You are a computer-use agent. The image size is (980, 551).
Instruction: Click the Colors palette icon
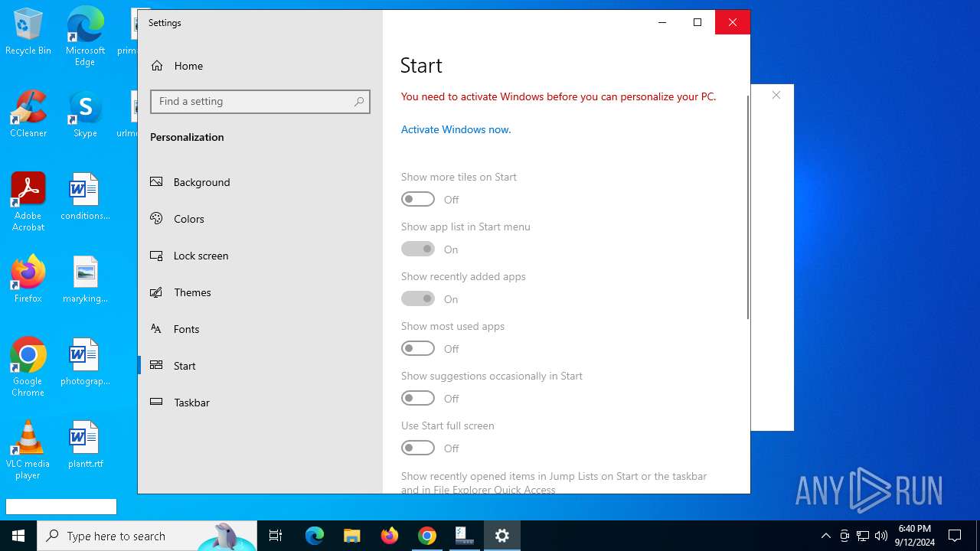[156, 219]
